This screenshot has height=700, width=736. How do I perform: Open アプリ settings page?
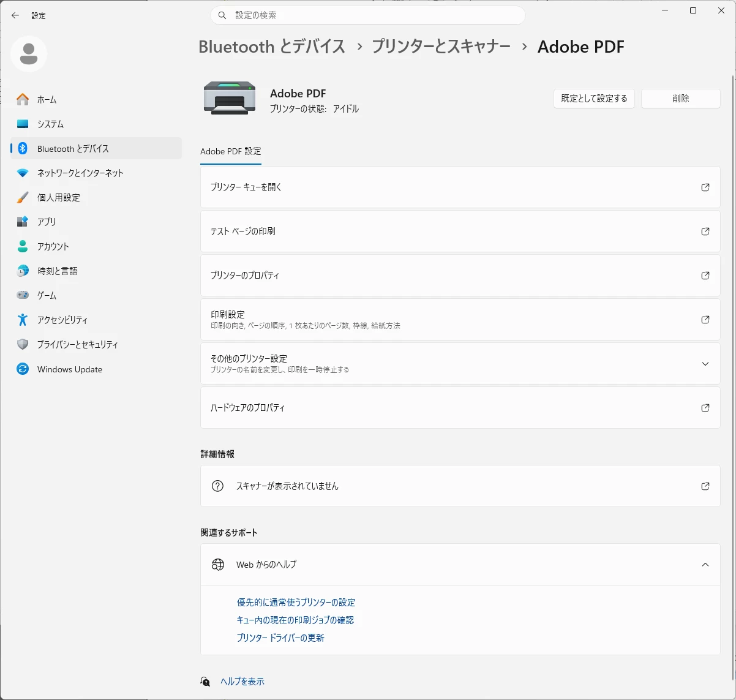[x=96, y=222]
